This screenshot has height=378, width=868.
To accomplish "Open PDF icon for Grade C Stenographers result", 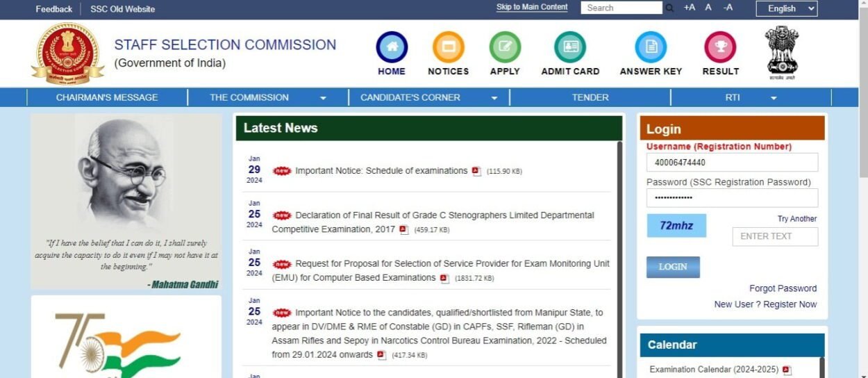I will click(404, 229).
